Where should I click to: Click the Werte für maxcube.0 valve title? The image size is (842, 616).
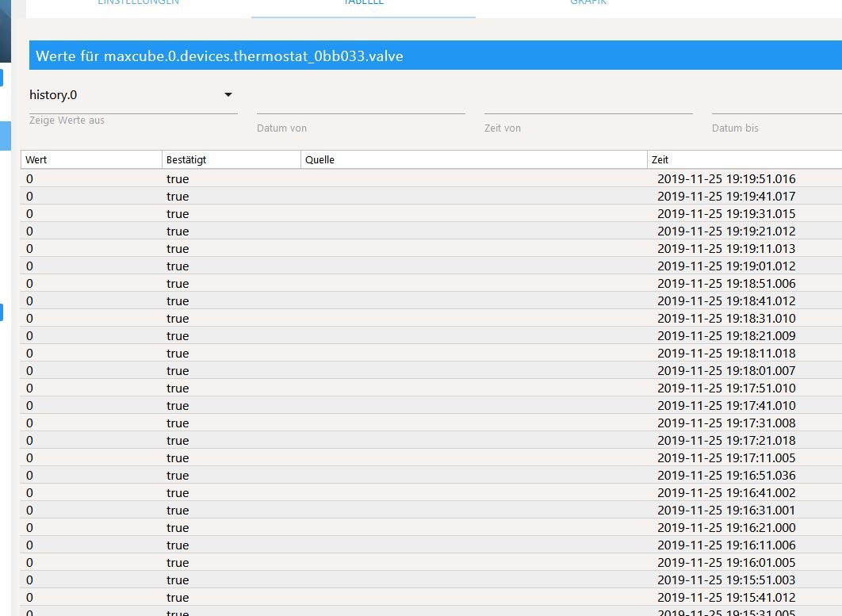(x=219, y=55)
